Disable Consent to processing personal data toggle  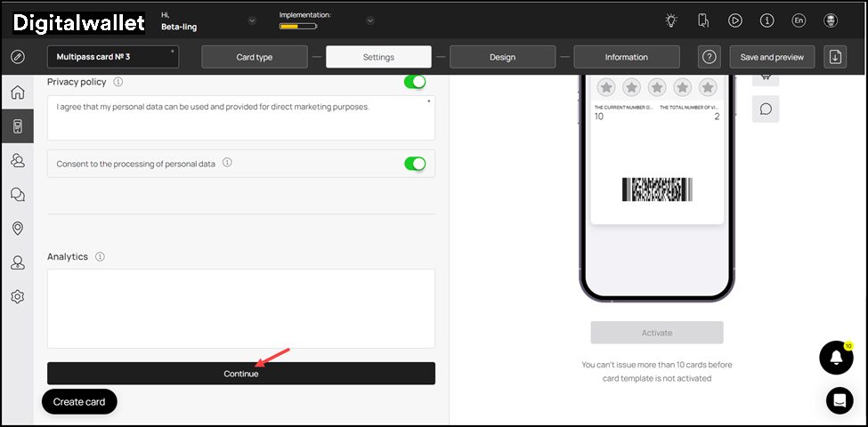(415, 164)
